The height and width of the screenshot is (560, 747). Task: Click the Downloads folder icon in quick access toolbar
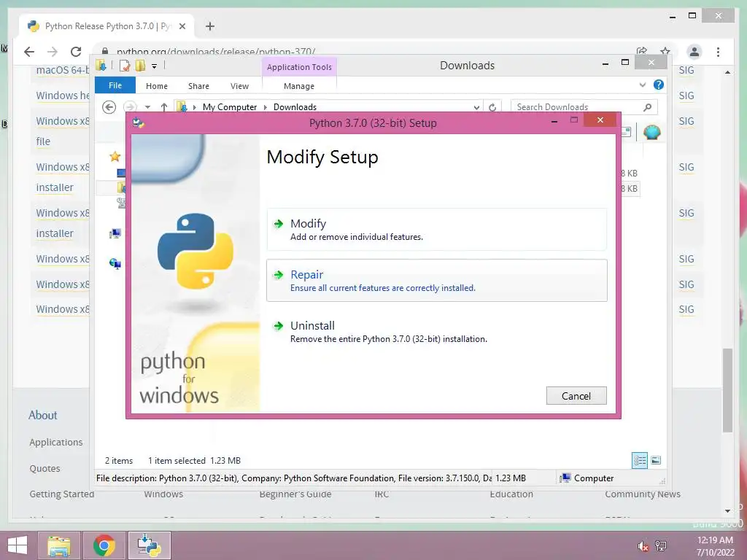[x=101, y=65]
